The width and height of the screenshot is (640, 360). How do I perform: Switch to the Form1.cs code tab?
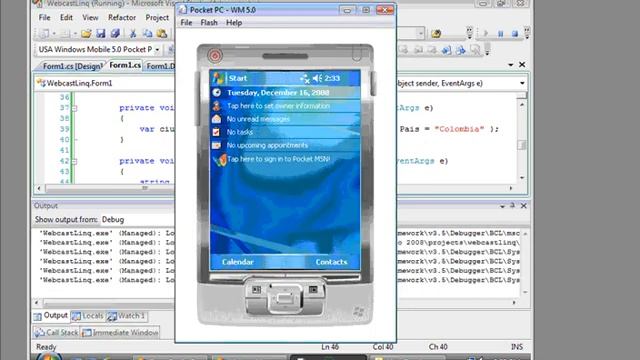(125, 65)
